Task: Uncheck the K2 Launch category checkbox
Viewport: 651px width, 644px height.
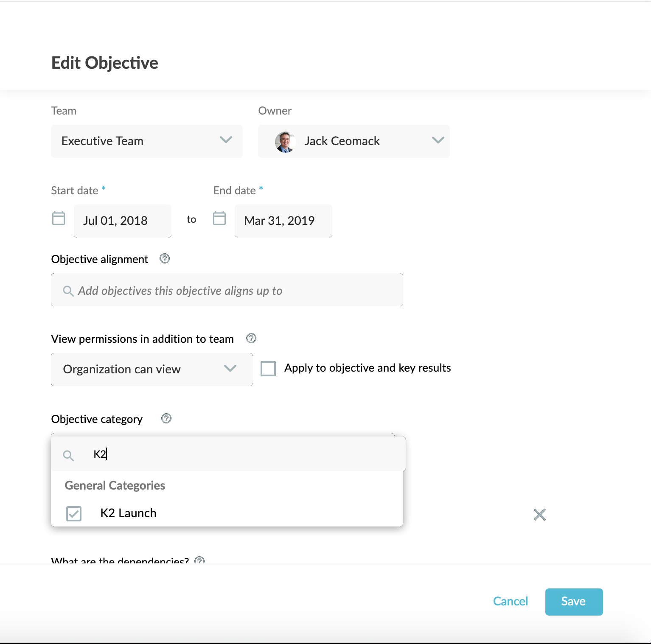Action: coord(74,513)
